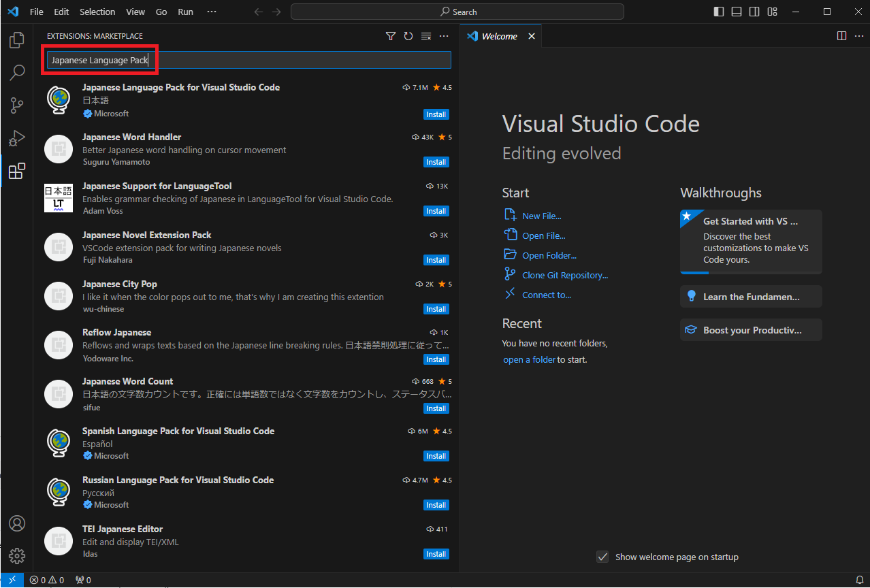
Task: Open errors and warnings in status bar
Action: (46, 580)
